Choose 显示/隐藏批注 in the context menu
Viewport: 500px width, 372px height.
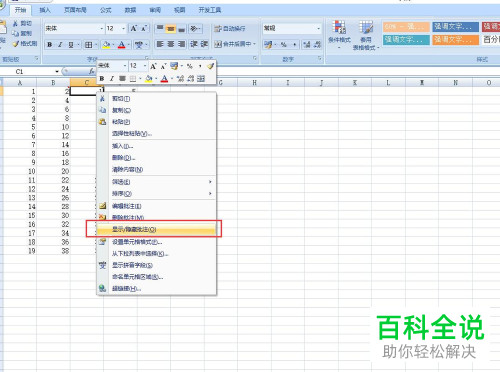coord(156,229)
